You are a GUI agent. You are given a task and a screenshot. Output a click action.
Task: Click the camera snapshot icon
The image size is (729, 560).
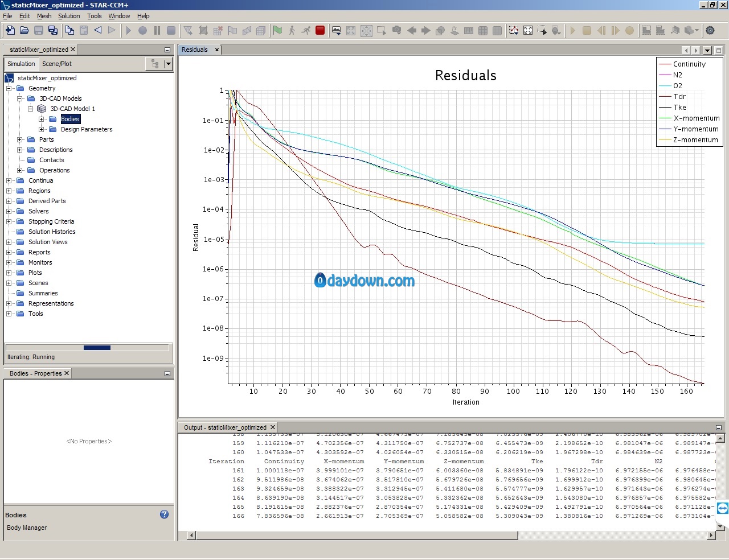(x=397, y=30)
